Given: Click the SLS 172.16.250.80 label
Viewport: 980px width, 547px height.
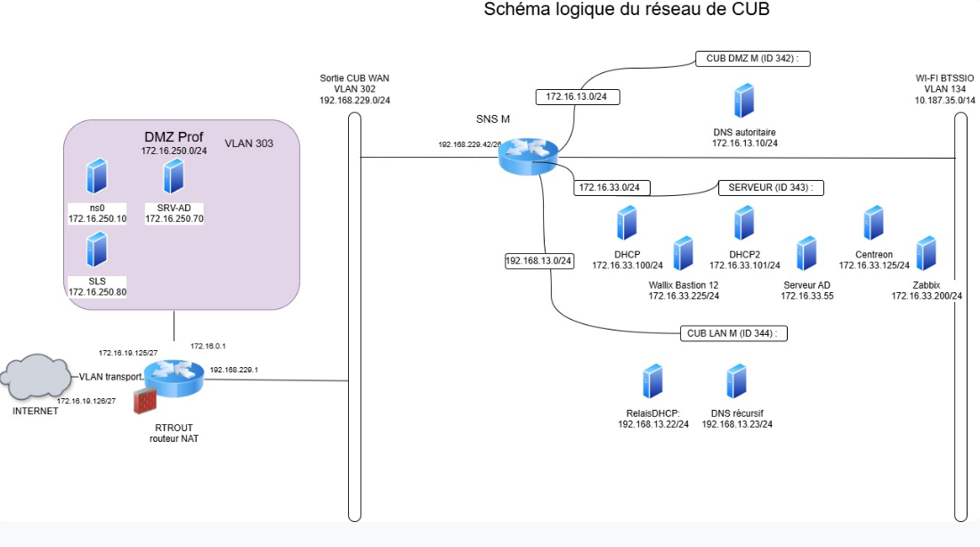Looking at the screenshot, I should (97, 287).
